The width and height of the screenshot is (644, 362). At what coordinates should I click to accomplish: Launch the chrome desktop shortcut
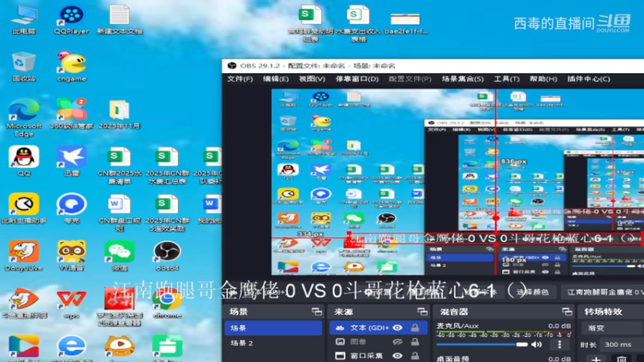(x=167, y=304)
